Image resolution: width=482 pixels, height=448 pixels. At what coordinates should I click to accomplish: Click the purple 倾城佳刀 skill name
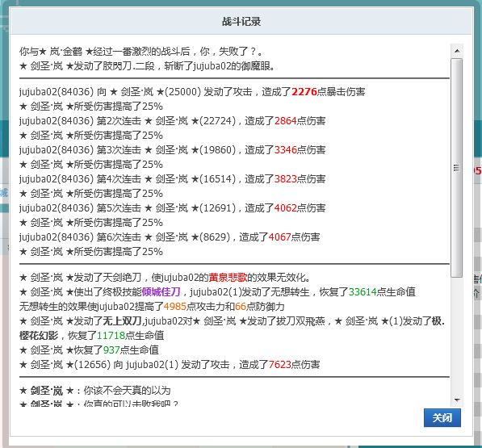(161, 291)
